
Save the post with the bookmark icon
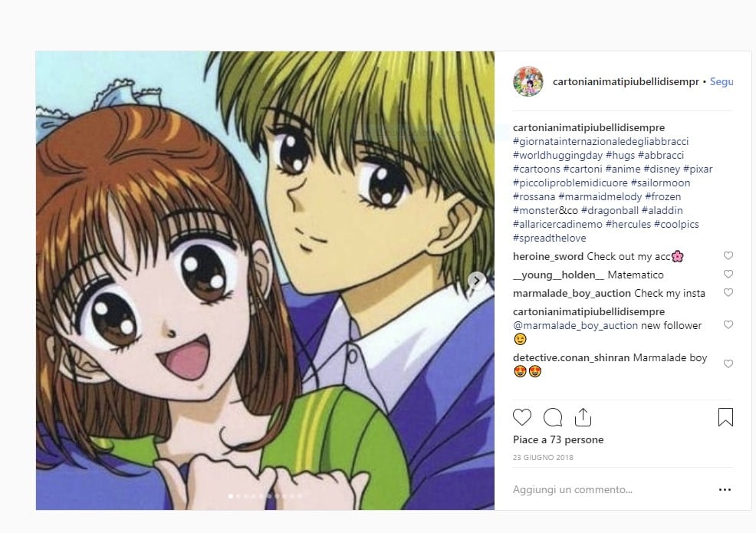pos(725,417)
